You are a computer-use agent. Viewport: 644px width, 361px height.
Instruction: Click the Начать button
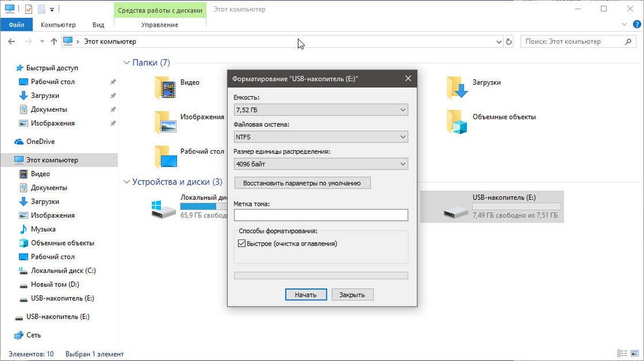pyautogui.click(x=305, y=294)
